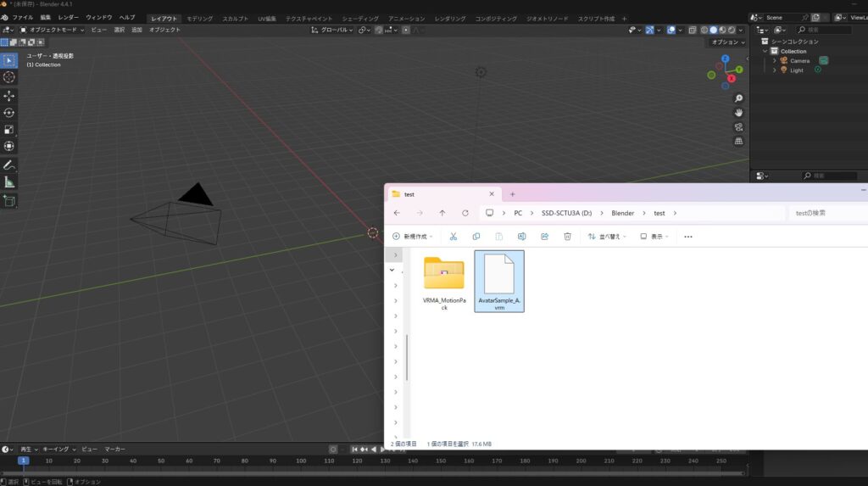868x486 pixels.
Task: Switch to the モデリング workspace tab
Action: 200,18
